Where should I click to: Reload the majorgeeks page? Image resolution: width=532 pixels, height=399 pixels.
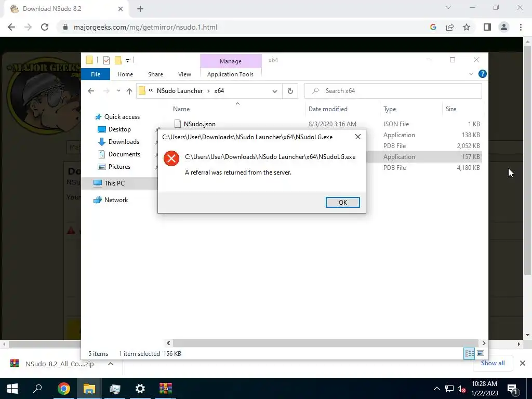tap(45, 27)
